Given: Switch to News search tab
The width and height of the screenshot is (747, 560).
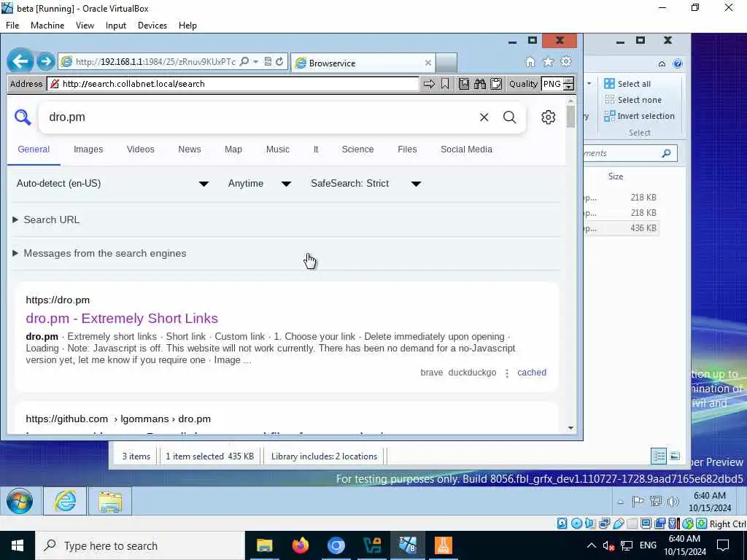Looking at the screenshot, I should [190, 149].
